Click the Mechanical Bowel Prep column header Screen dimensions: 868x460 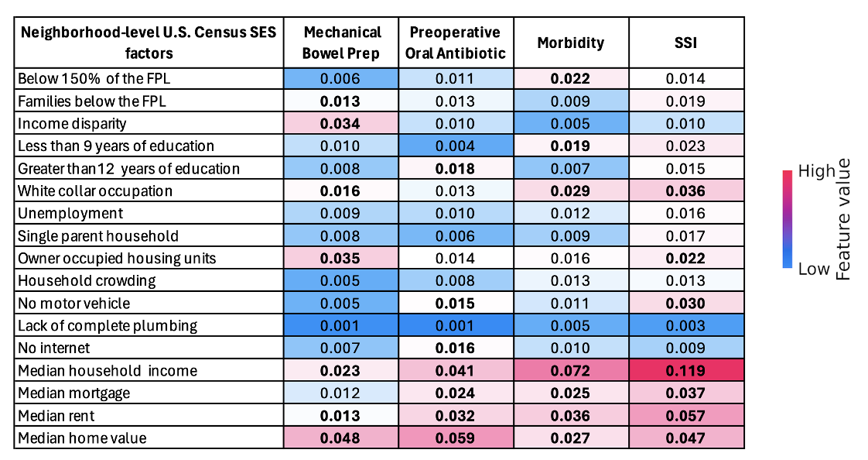click(343, 43)
